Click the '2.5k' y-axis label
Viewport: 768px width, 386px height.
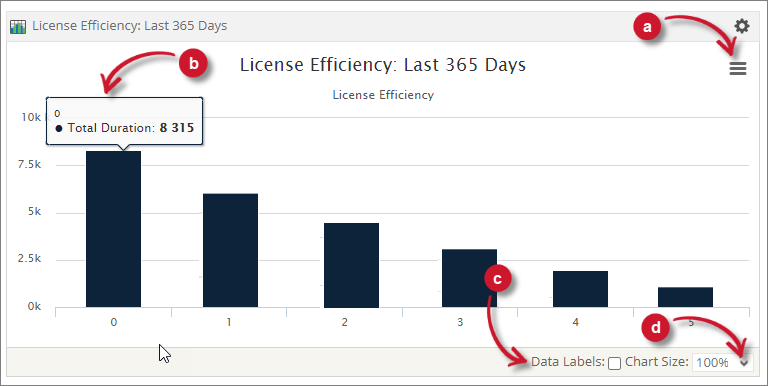(x=29, y=259)
